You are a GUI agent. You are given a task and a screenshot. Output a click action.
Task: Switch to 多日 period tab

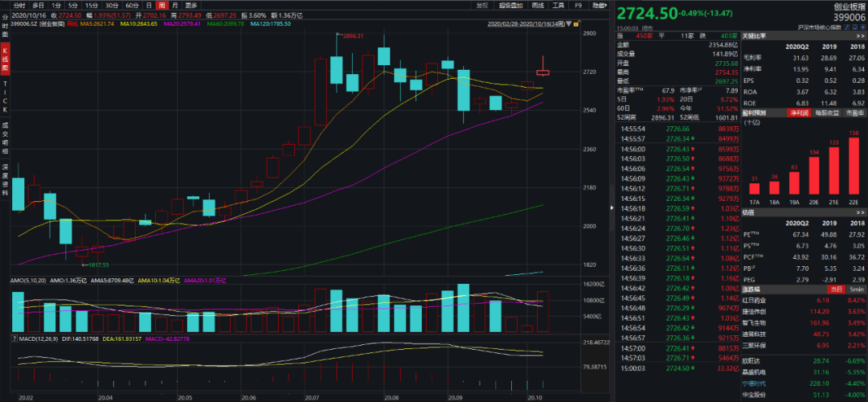click(39, 5)
